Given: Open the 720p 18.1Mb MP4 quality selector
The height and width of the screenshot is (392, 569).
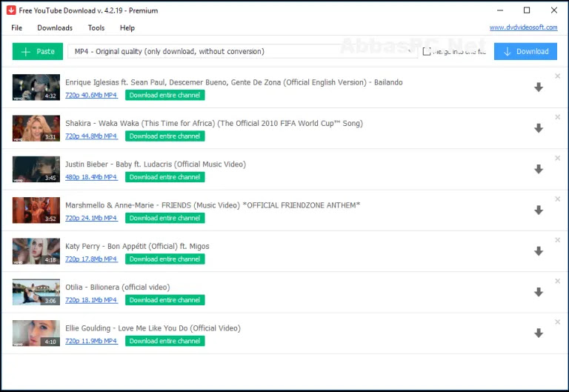Looking at the screenshot, I should [x=91, y=300].
